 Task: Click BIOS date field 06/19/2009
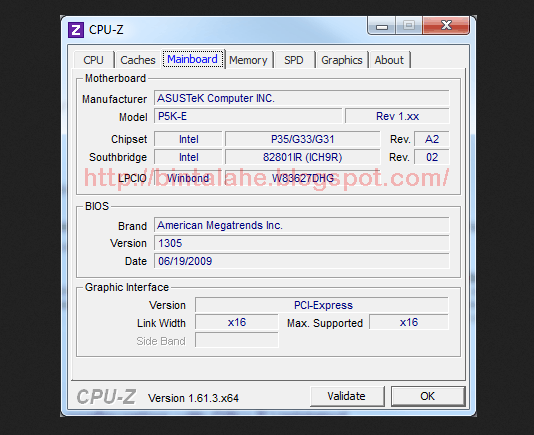[x=301, y=261]
